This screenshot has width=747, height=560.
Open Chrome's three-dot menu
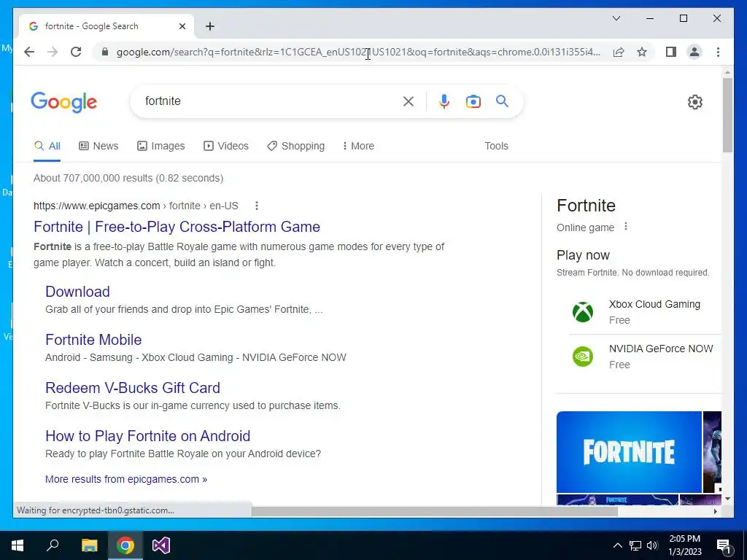coord(718,52)
